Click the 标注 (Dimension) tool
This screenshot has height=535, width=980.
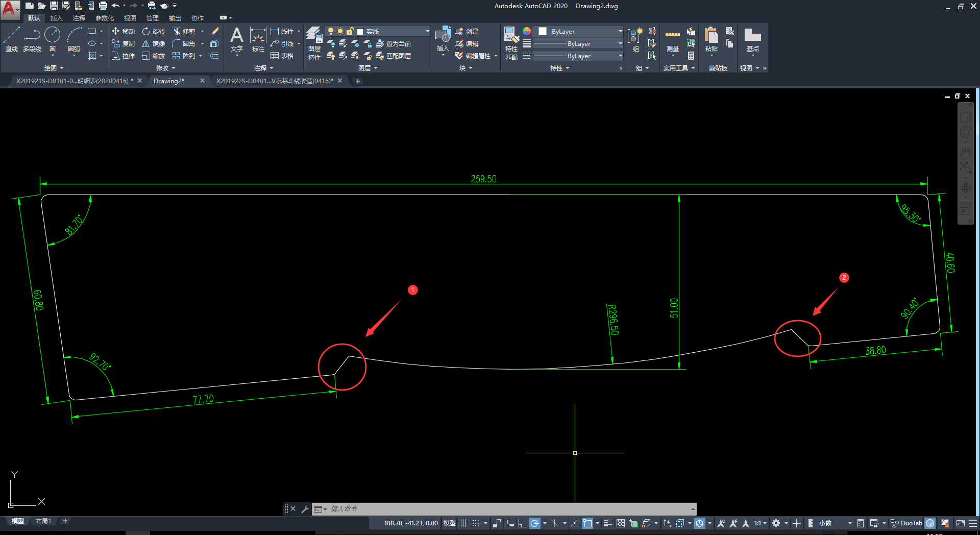(x=258, y=39)
